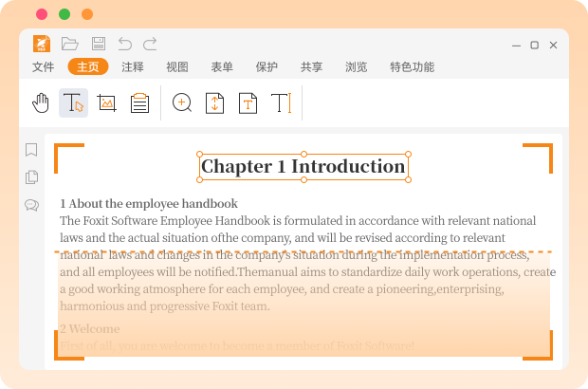Open the 特色功能 tab
The image size is (588, 389).
[x=412, y=66]
